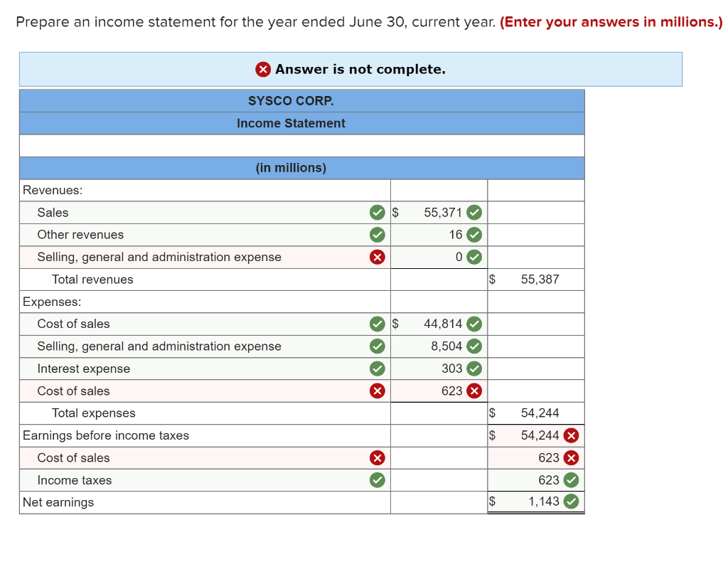
Task: Click the green check next to 44,814
Action: click(474, 324)
